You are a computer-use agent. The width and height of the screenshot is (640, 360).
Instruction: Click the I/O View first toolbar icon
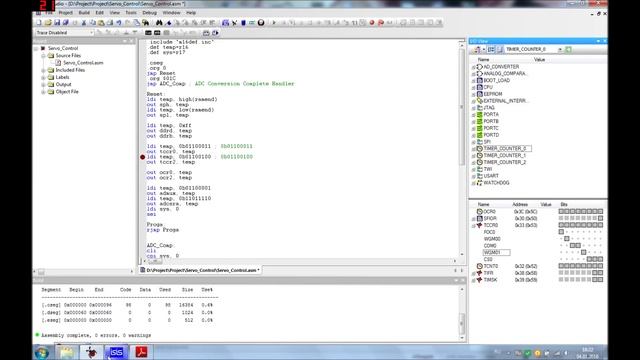pos(476,49)
